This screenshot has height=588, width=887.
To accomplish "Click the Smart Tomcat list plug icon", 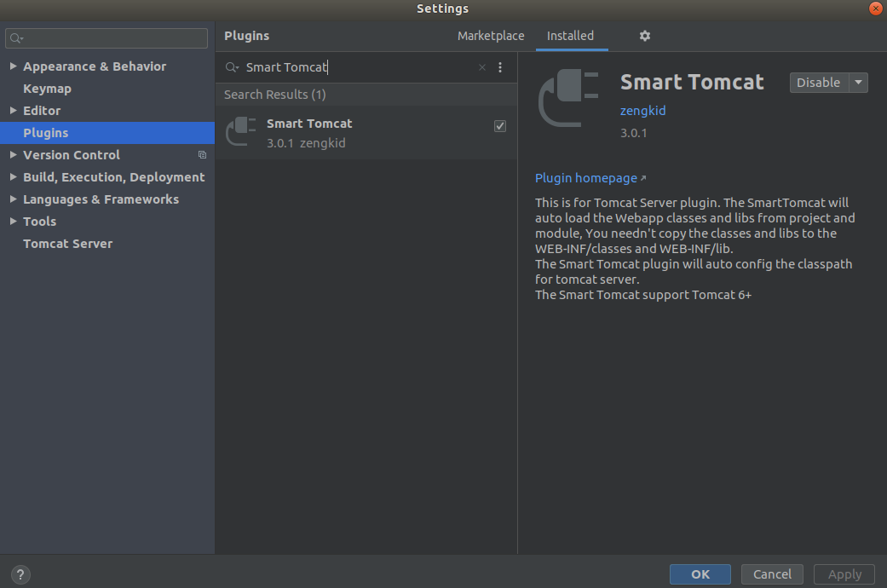I will [x=240, y=131].
